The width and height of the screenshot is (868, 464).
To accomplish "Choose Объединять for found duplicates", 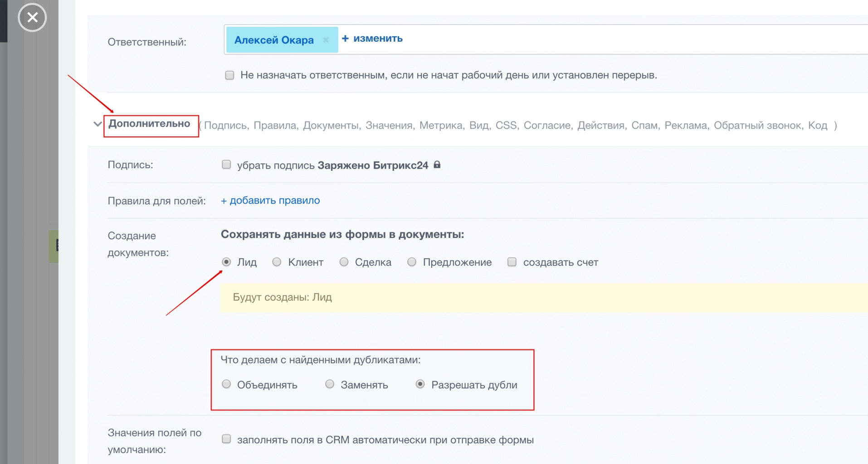I will pyautogui.click(x=226, y=384).
